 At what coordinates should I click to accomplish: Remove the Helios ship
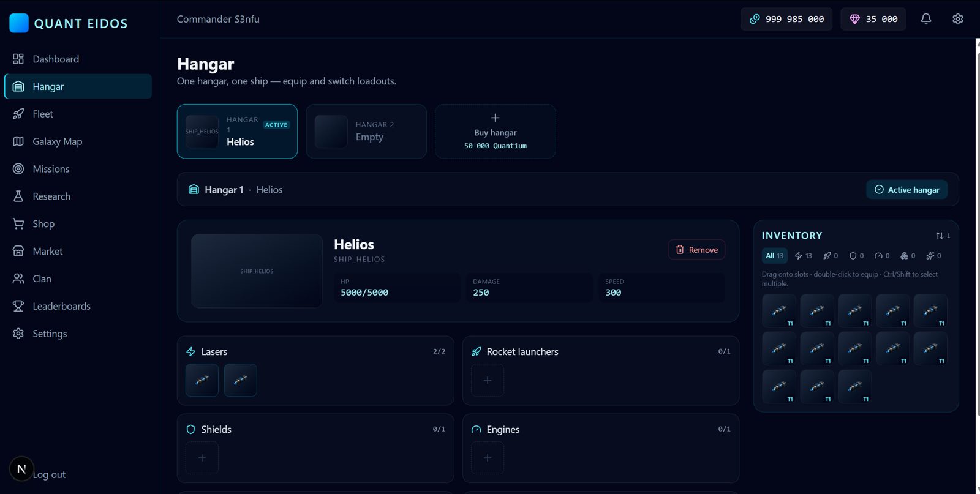tap(697, 250)
